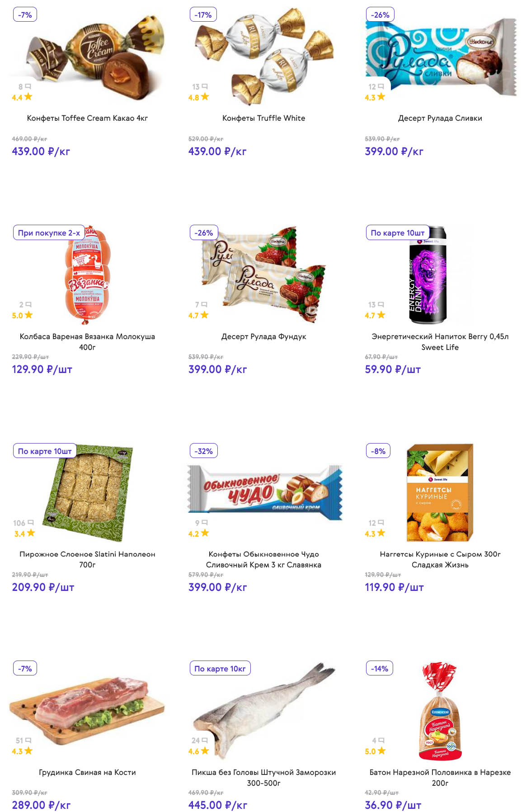Click the rating star for Рулада Сливки dessert
Screen dimensions: 526x812
point(381,97)
